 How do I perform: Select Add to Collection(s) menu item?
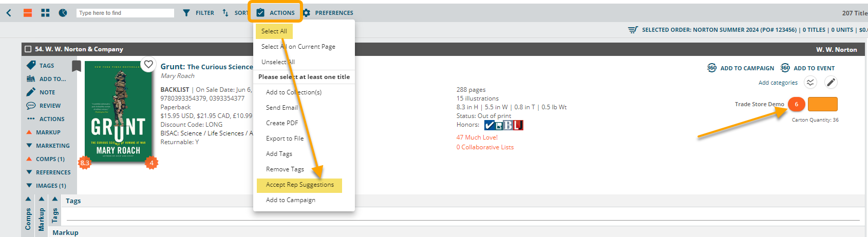tap(294, 92)
